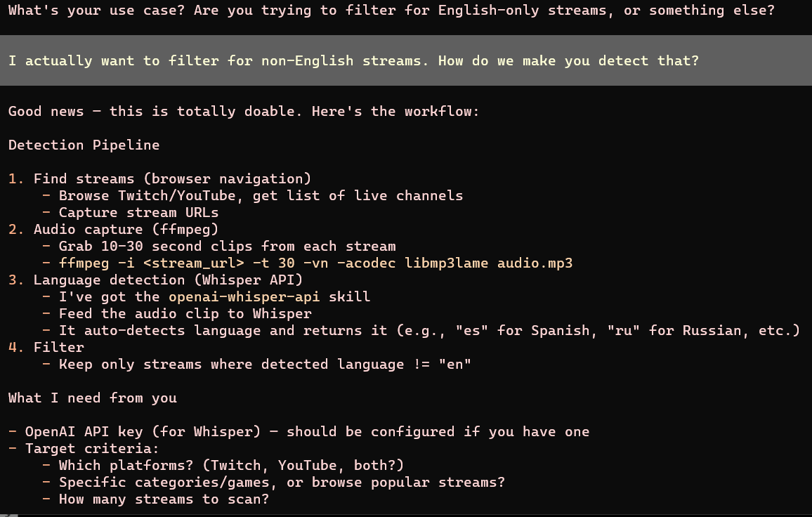
Task: Click the "How many streams to scan?" line
Action: (x=164, y=499)
